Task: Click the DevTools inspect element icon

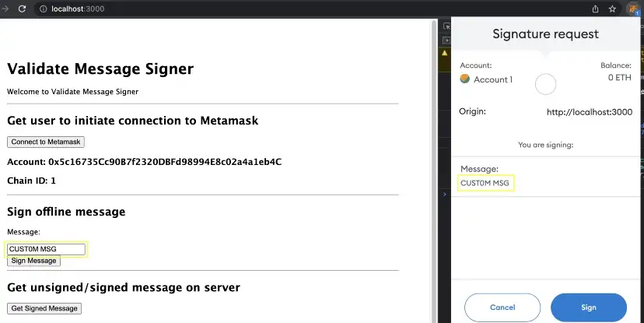Action: coord(446,25)
